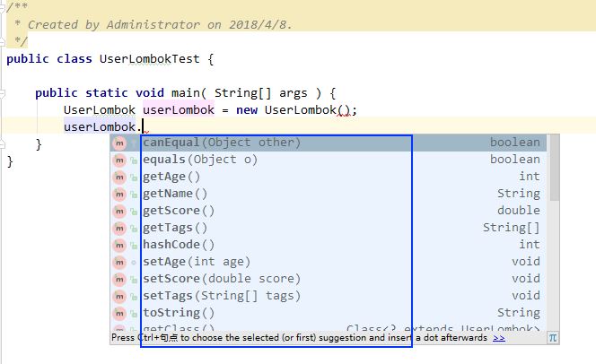Click public lock icon beside getAge
The image size is (596, 364).
134,178
